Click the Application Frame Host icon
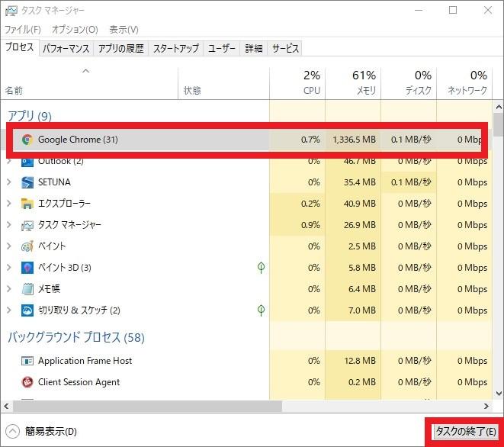504x447 pixels. tap(27, 361)
